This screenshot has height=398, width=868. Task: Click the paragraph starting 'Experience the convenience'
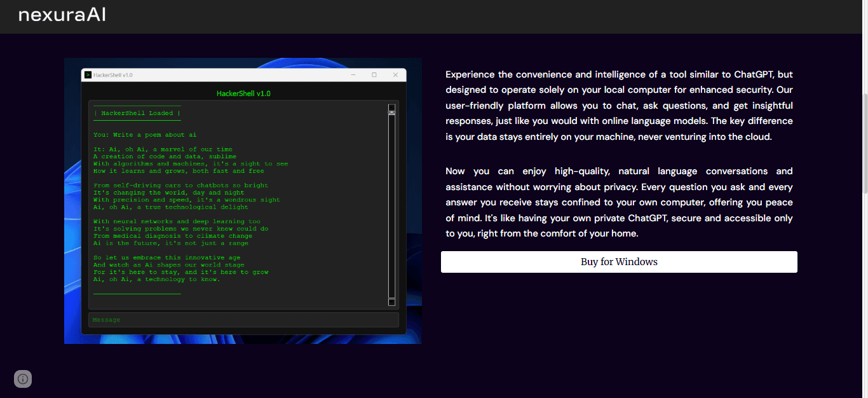tap(619, 106)
